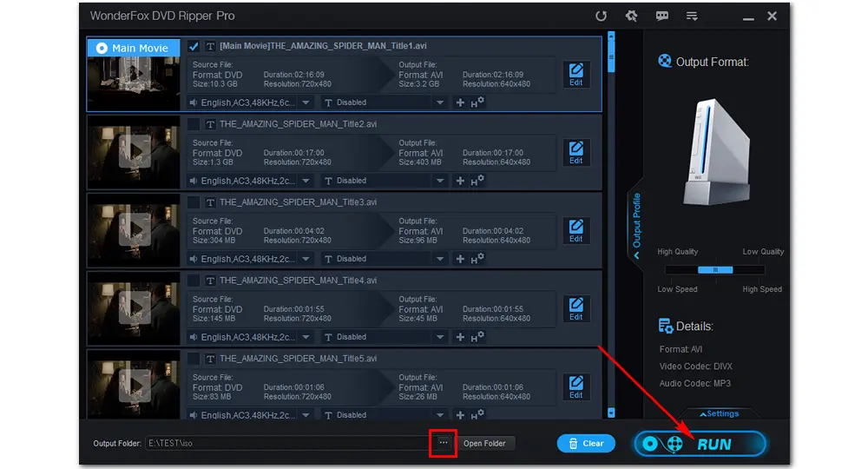
Task: Play the Main Movie thumbnail preview
Action: tap(134, 74)
